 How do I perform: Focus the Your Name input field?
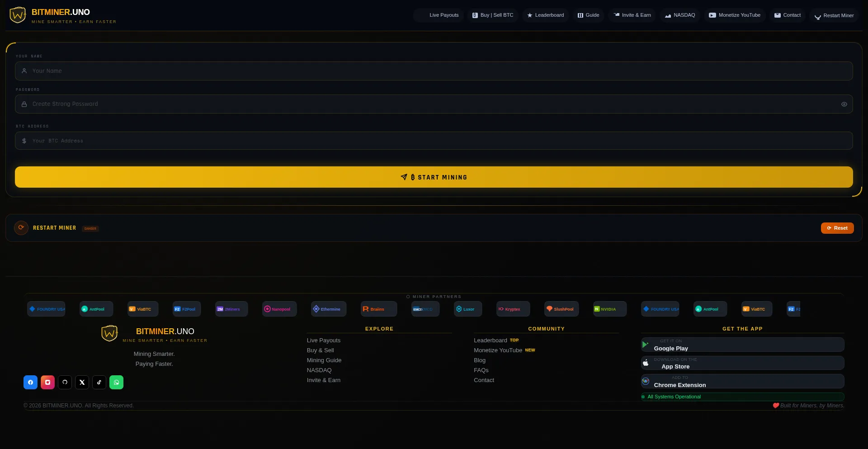coord(434,71)
